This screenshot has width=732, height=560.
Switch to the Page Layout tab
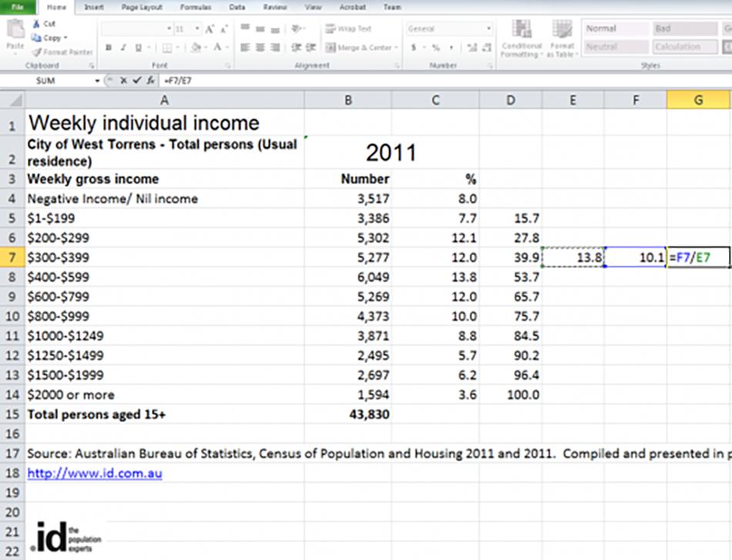tap(142, 7)
